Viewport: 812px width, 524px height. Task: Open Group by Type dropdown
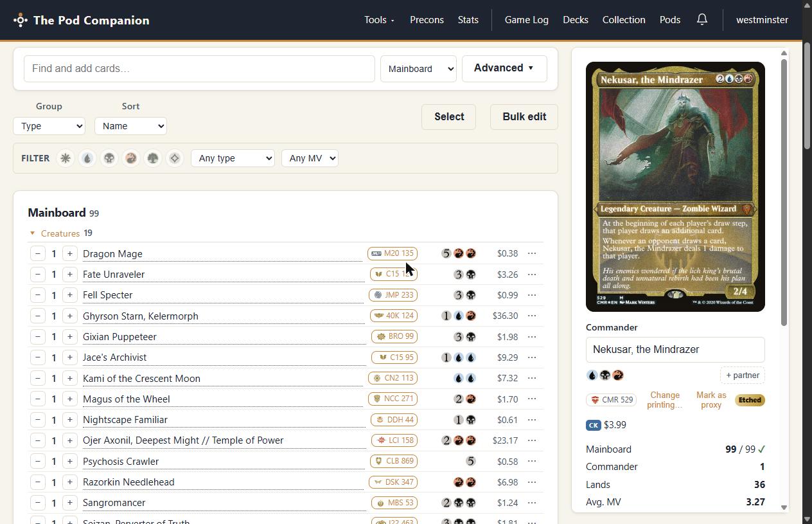tap(49, 126)
